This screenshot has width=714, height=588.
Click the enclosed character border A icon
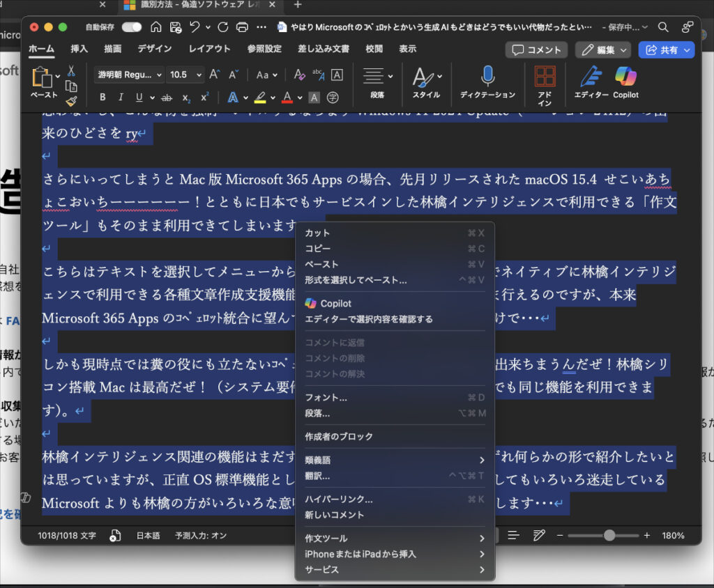point(337,75)
